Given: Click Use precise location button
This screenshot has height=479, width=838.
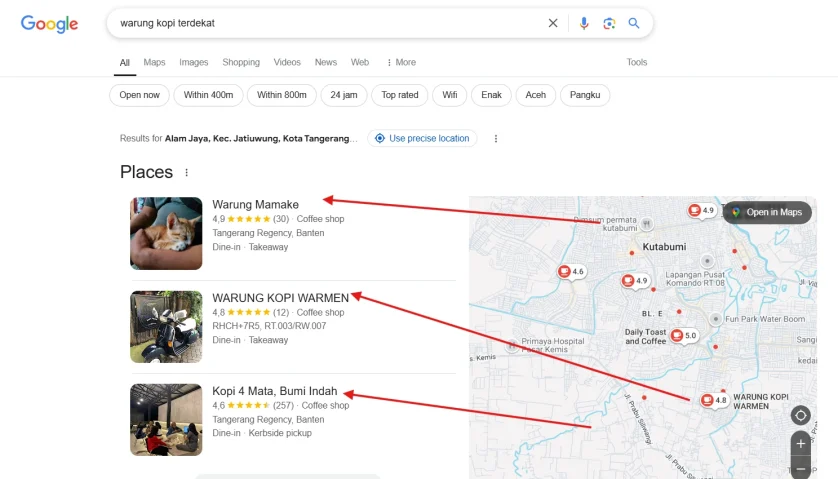Looking at the screenshot, I should click(422, 138).
